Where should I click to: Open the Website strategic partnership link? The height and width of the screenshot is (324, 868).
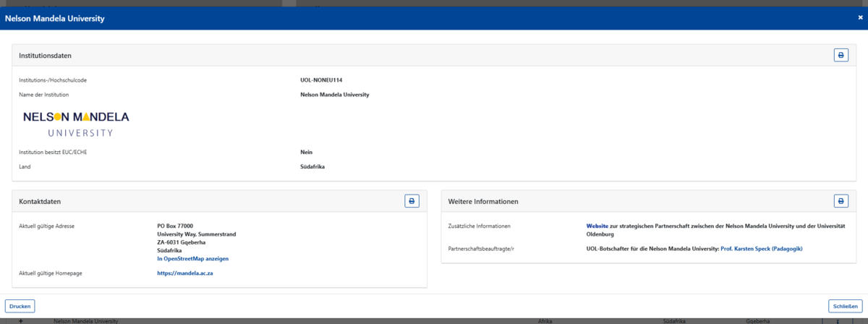(x=597, y=226)
